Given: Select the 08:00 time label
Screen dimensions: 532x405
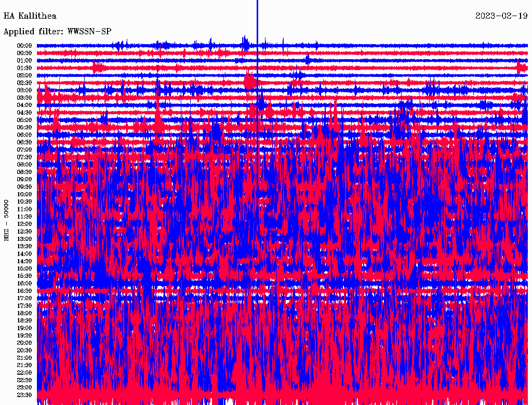Looking at the screenshot, I should click(24, 165).
